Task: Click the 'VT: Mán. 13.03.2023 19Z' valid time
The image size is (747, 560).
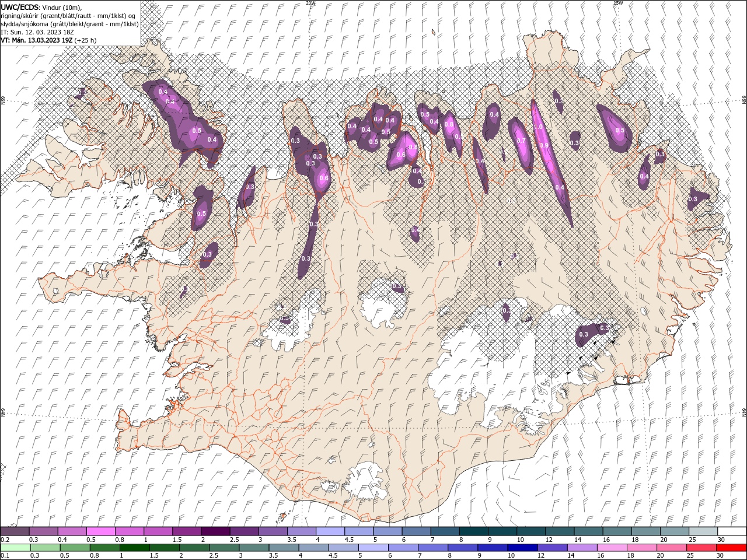Action: click(x=37, y=40)
